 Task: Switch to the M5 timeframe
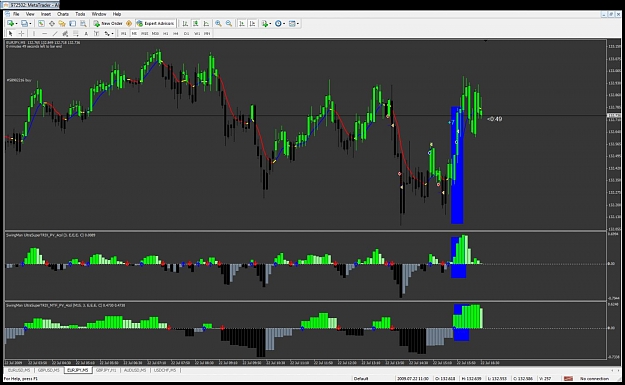pyautogui.click(x=134, y=33)
